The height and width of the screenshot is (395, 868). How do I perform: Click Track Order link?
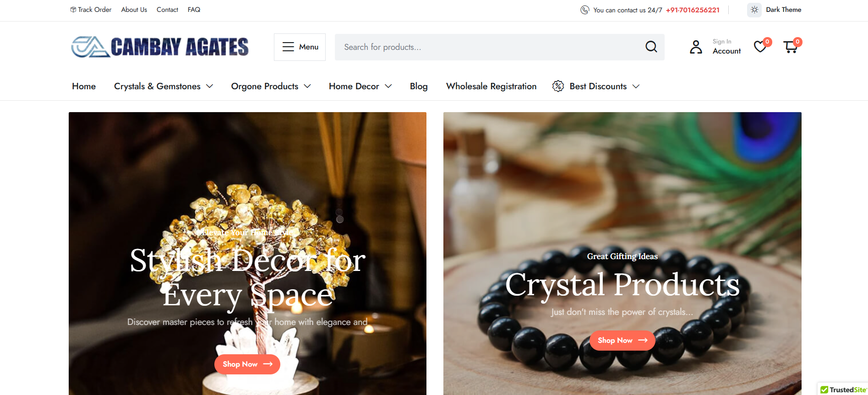click(91, 10)
